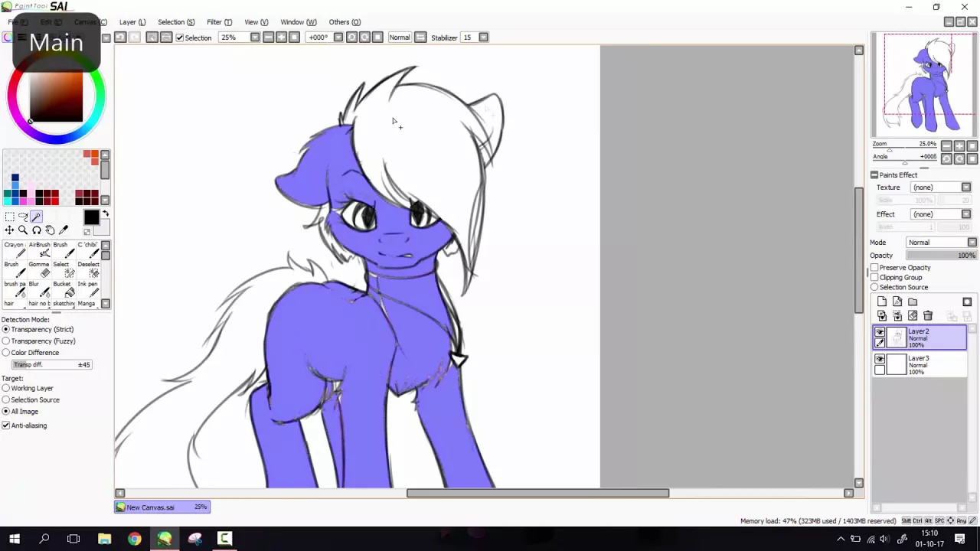The height and width of the screenshot is (551, 980).
Task: Open Chrome from the Windows taskbar
Action: (134, 539)
